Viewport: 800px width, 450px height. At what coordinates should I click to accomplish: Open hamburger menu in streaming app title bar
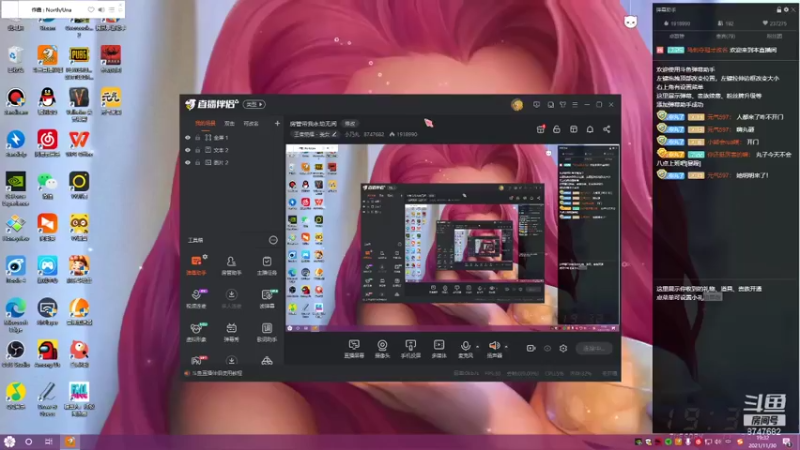tap(575, 105)
